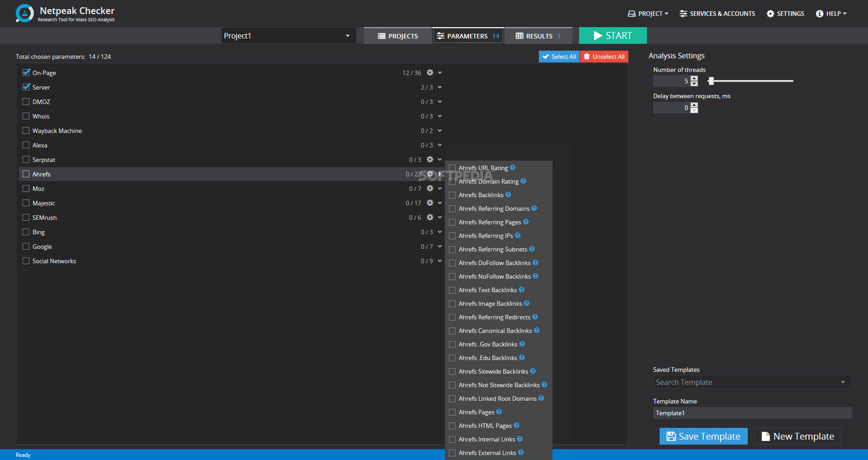Check Ahrefs Backlinks parameter
This screenshot has height=460, width=868.
(452, 195)
